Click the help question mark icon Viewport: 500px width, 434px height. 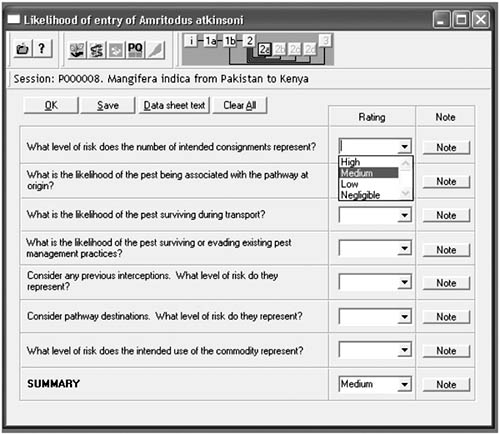(x=42, y=49)
